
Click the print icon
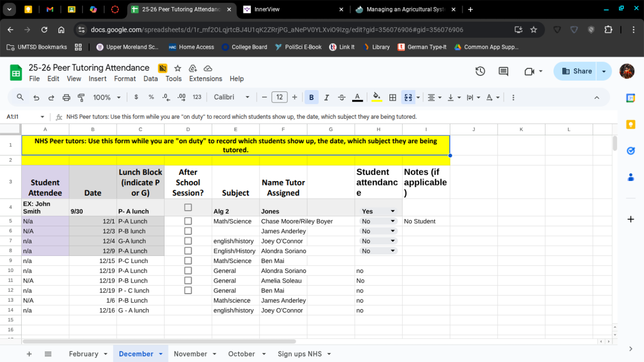point(66,98)
